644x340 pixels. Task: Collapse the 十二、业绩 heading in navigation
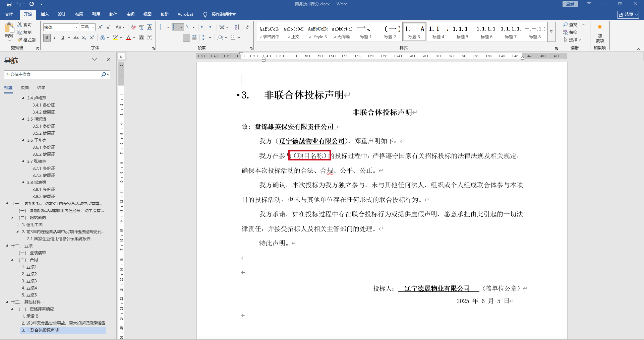click(7, 246)
